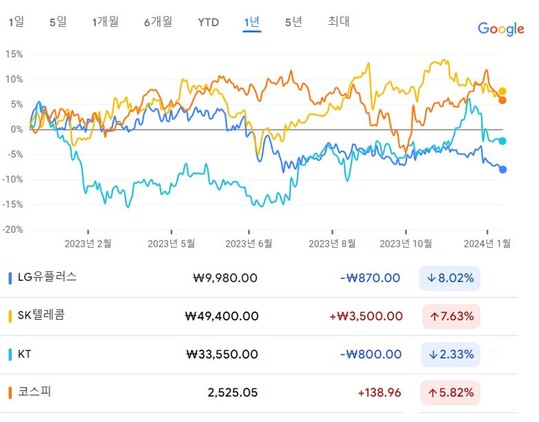539x422 pixels.
Task: Click the 2,525.05 index value
Action: [232, 392]
